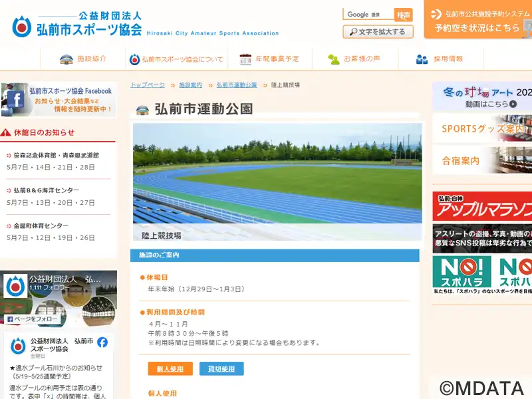The height and width of the screenshot is (399, 532).
Task: Open 金属町体育センター closure link
Action: pyautogui.click(x=41, y=225)
